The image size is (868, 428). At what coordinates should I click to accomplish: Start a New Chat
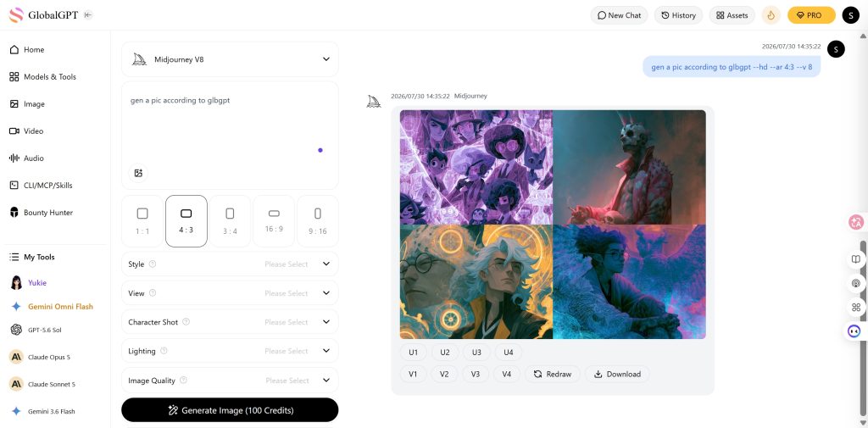tap(619, 15)
